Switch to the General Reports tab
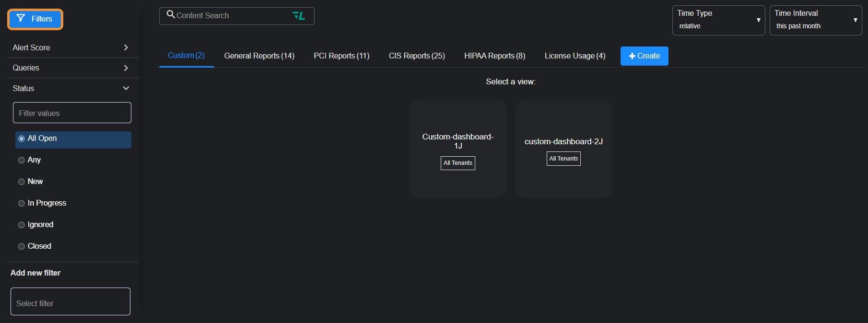The height and width of the screenshot is (323, 868). click(259, 56)
